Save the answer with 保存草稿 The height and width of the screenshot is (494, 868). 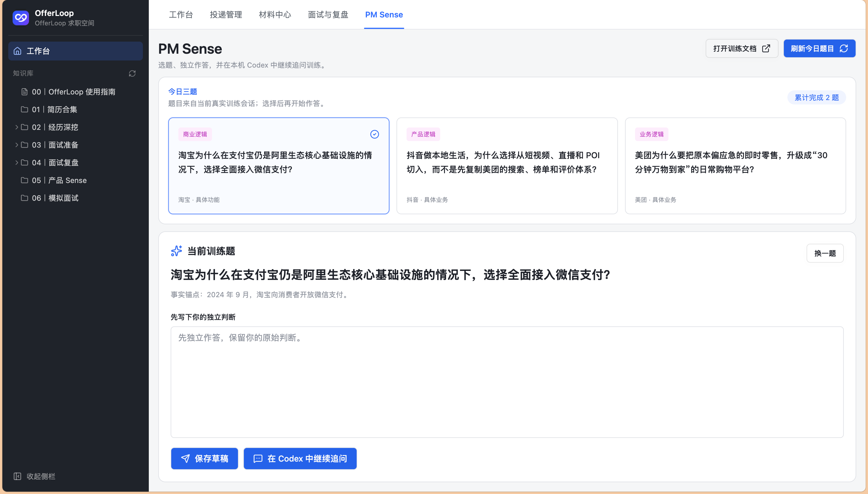(x=205, y=459)
